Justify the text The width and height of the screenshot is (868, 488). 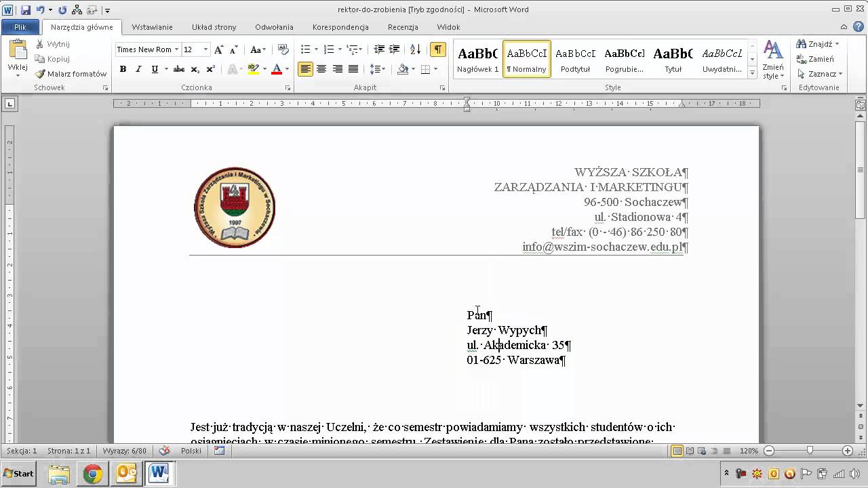(353, 69)
